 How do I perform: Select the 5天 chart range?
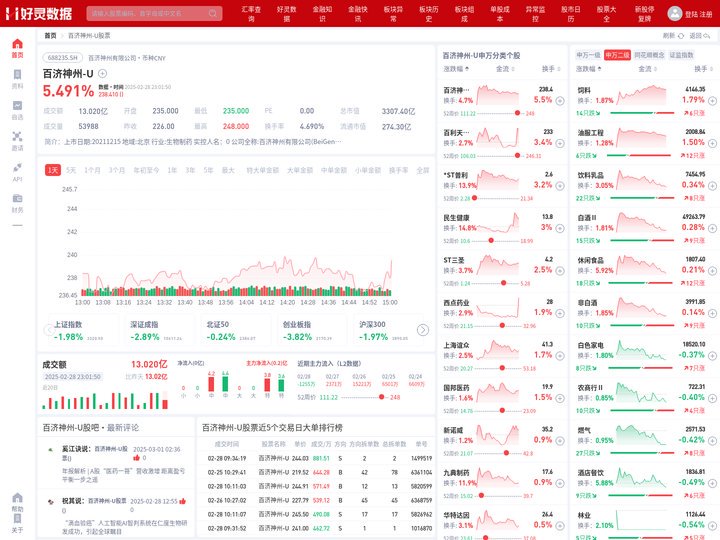pyautogui.click(x=71, y=170)
